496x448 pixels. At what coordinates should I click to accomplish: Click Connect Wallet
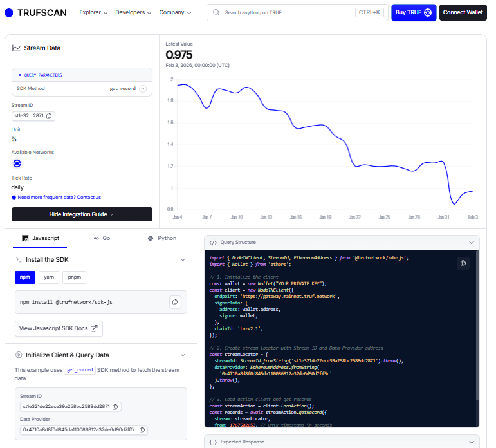(463, 12)
